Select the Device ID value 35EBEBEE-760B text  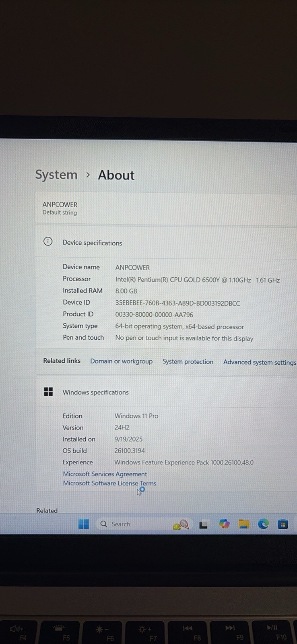[177, 303]
